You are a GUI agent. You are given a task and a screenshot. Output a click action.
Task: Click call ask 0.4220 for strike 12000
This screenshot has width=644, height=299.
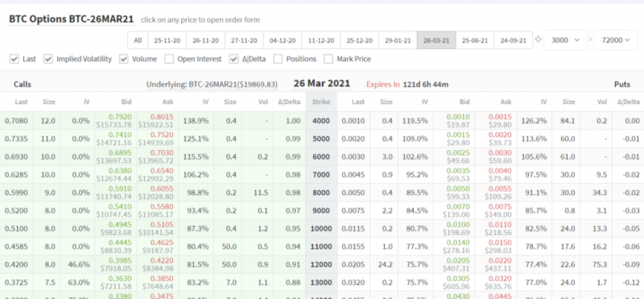pos(162,261)
